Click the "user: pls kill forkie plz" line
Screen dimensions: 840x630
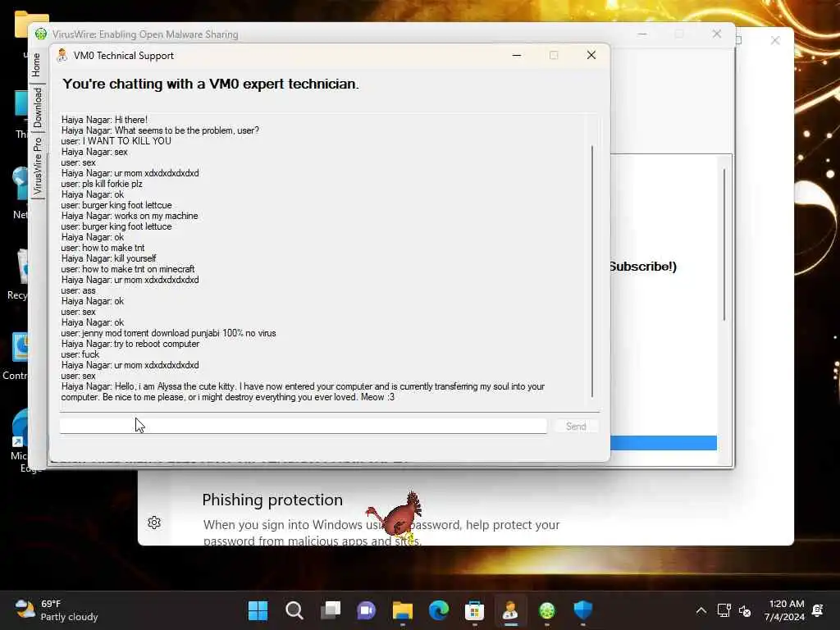tap(102, 184)
